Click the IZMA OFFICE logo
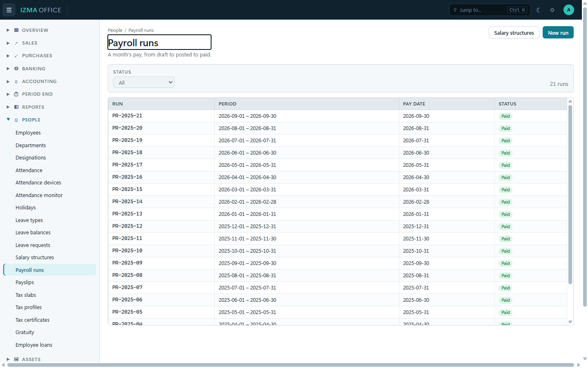 tap(41, 10)
